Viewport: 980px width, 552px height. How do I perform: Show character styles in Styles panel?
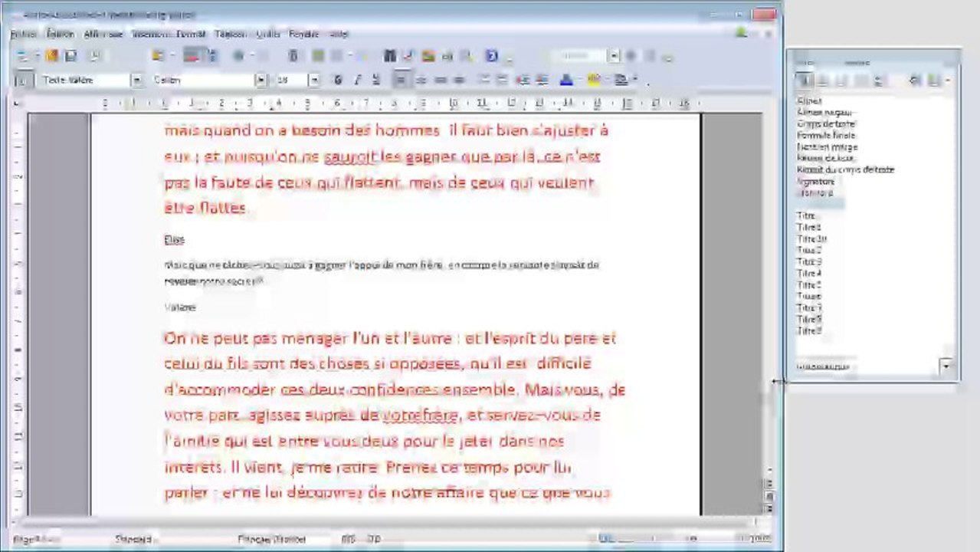822,80
